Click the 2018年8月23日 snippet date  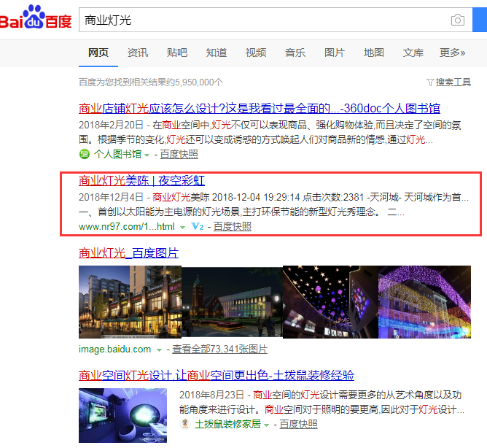(x=211, y=395)
